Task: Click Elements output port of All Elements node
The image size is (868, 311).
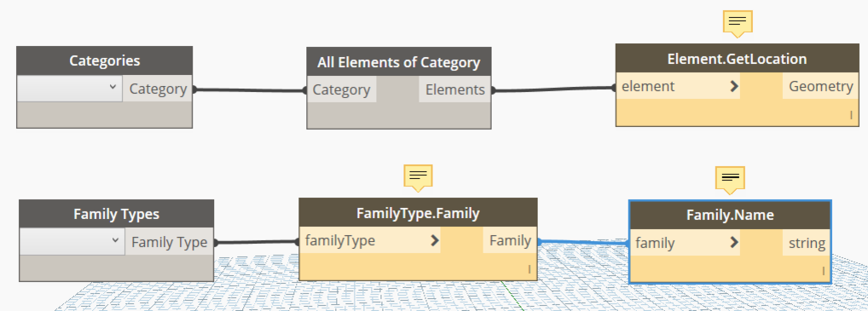Action: click(x=455, y=89)
